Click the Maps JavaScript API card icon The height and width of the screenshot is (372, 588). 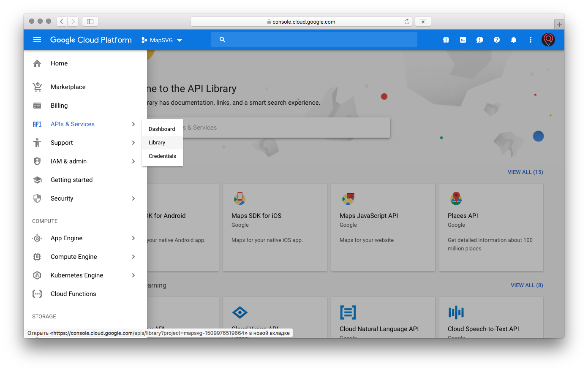click(348, 198)
